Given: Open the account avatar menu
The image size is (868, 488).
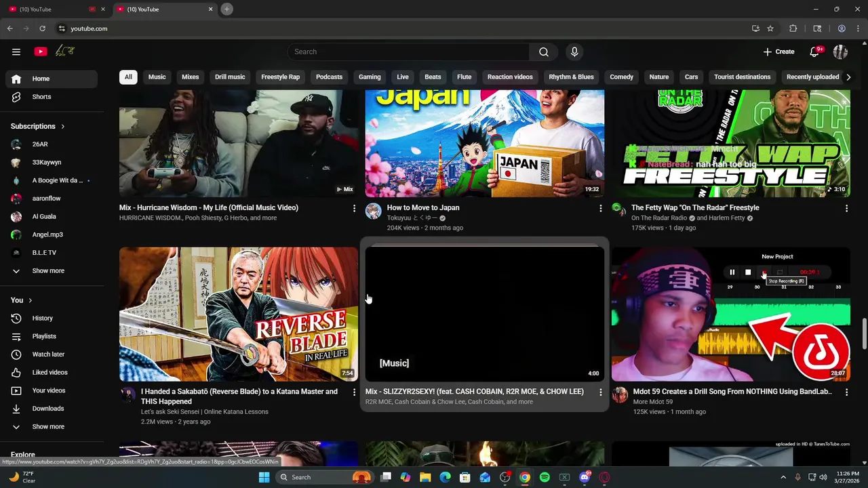Looking at the screenshot, I should (x=840, y=52).
